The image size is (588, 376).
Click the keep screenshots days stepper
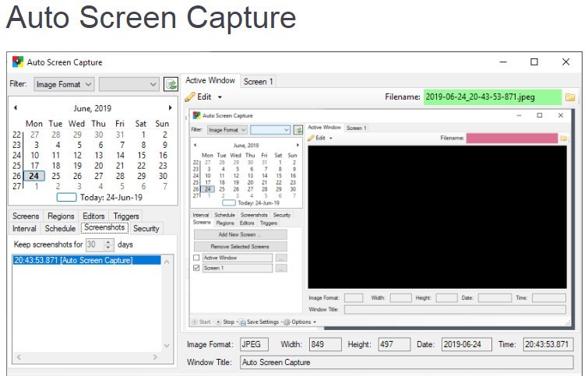[x=108, y=244]
